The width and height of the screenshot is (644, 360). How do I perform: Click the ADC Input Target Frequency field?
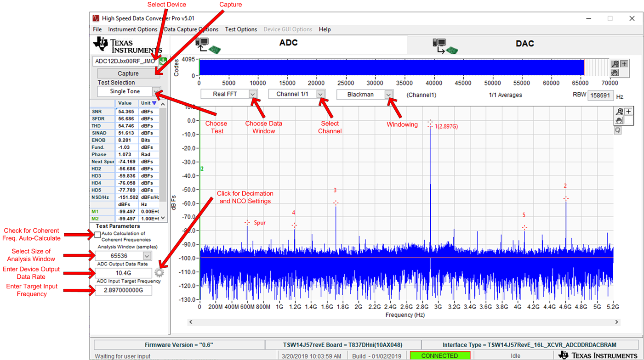click(123, 290)
